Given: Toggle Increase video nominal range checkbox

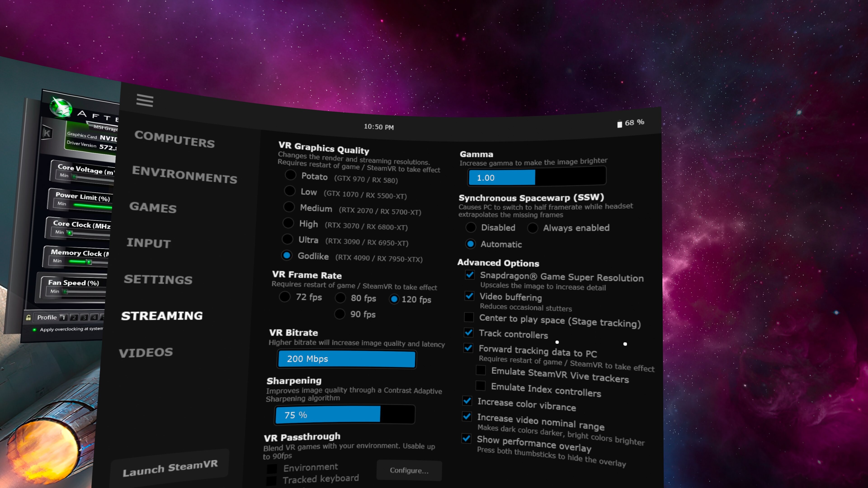Looking at the screenshot, I should [467, 417].
